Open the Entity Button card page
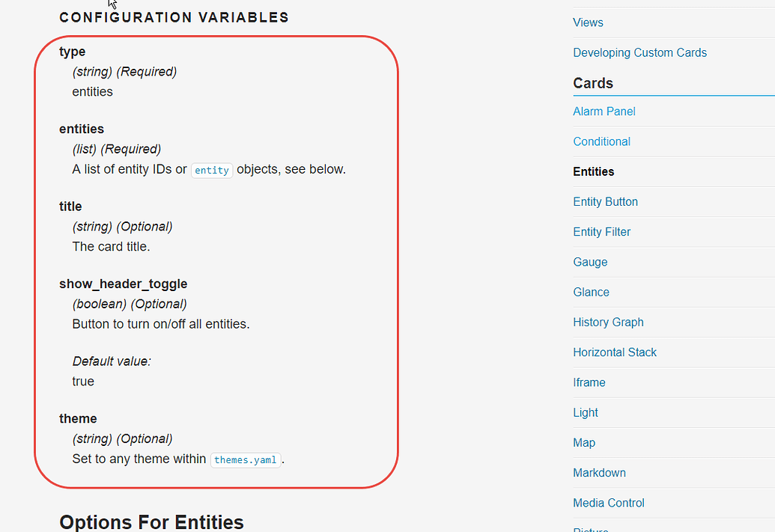 (605, 202)
